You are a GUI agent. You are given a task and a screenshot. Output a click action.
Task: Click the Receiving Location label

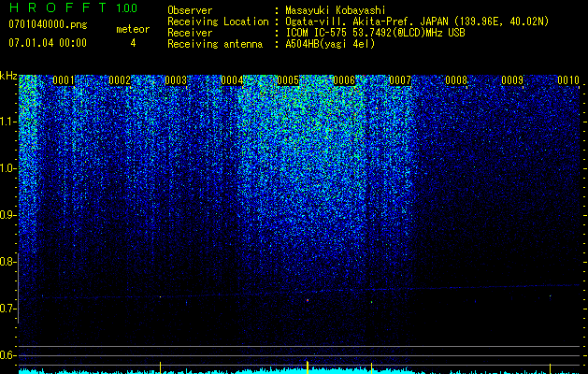point(218,22)
